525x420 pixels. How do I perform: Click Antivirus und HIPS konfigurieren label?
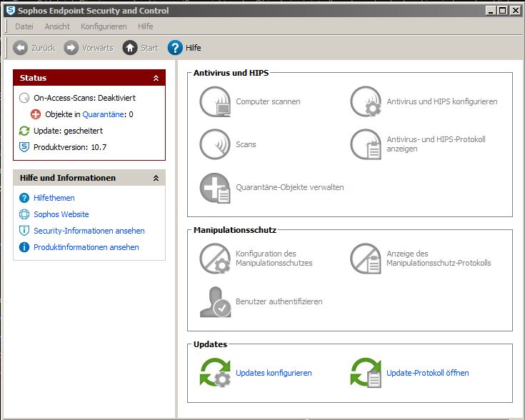coord(442,101)
